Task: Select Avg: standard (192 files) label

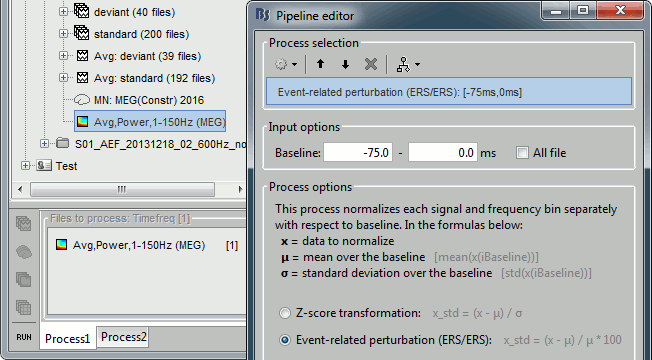Action: pos(154,78)
